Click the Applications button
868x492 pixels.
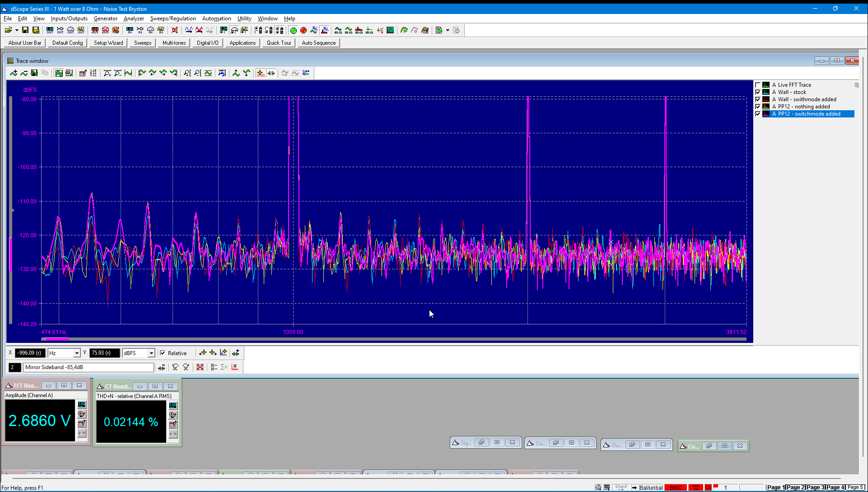click(243, 43)
